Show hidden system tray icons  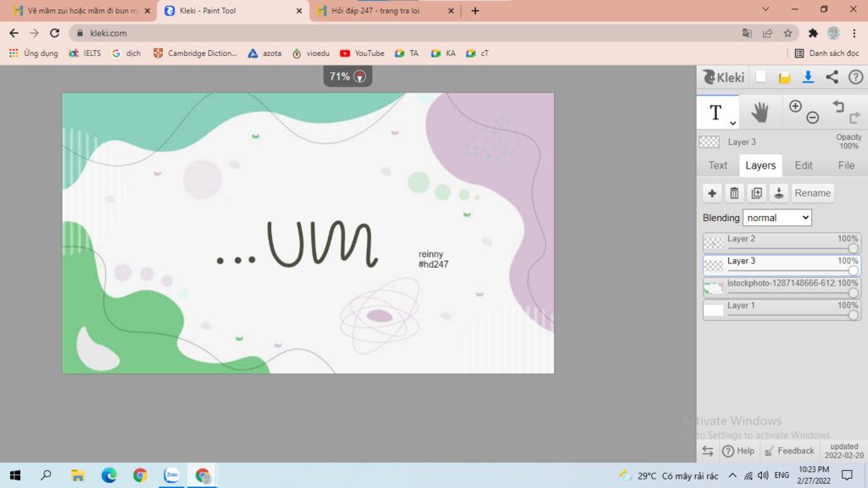click(732, 475)
